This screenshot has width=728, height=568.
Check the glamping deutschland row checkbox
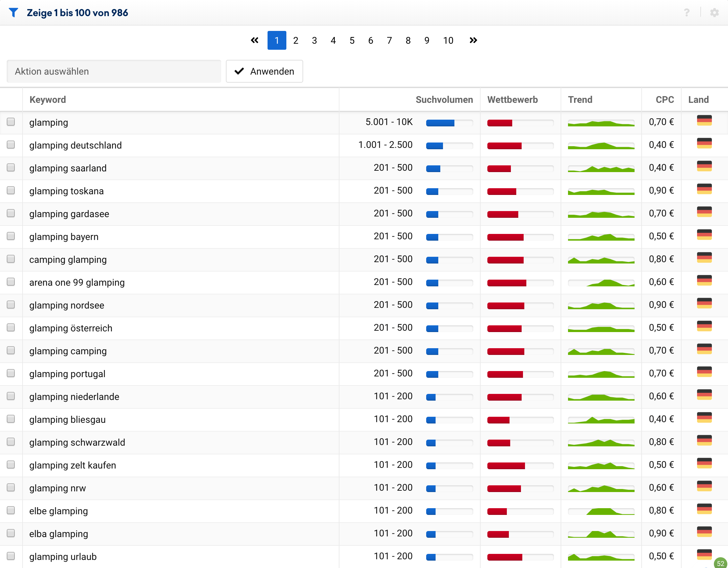11,145
